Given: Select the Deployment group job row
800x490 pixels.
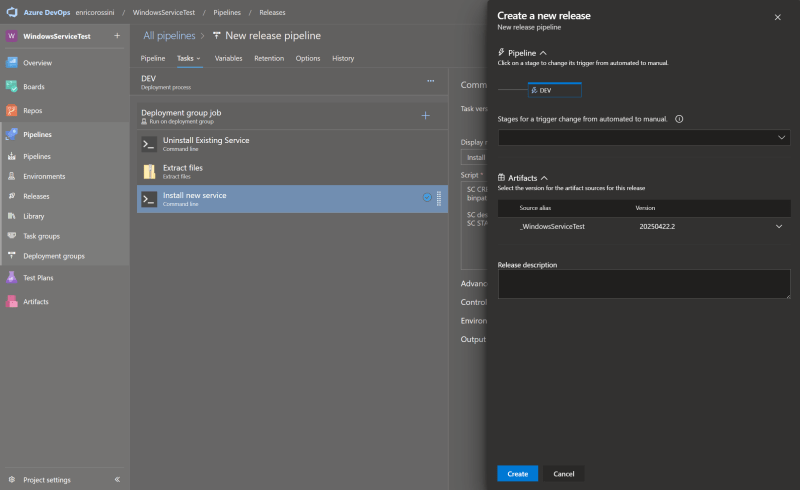Looking at the screenshot, I should tap(292, 116).
